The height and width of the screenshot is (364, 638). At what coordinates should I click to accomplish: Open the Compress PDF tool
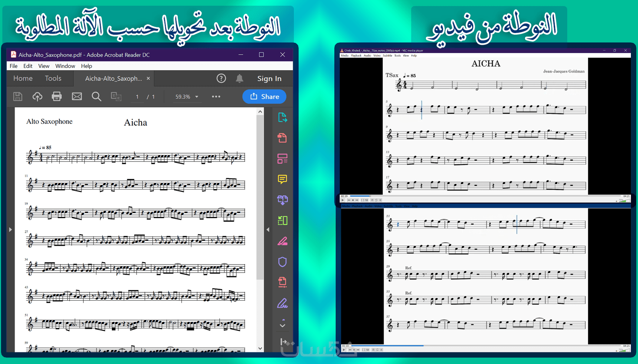282,282
